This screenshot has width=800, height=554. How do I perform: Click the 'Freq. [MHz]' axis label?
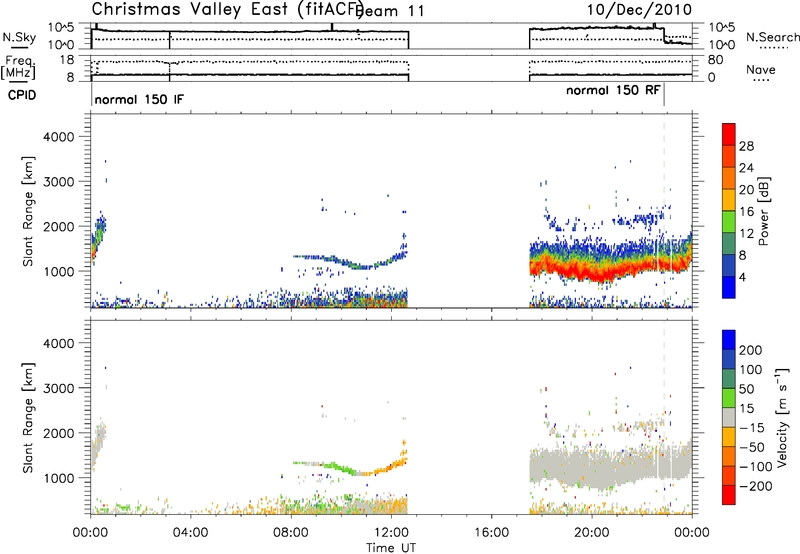pyautogui.click(x=19, y=68)
